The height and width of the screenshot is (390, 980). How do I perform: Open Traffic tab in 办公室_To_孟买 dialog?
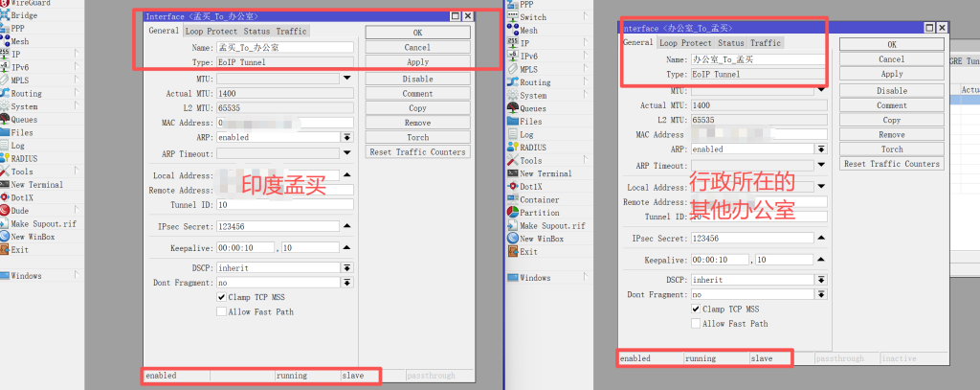(766, 43)
